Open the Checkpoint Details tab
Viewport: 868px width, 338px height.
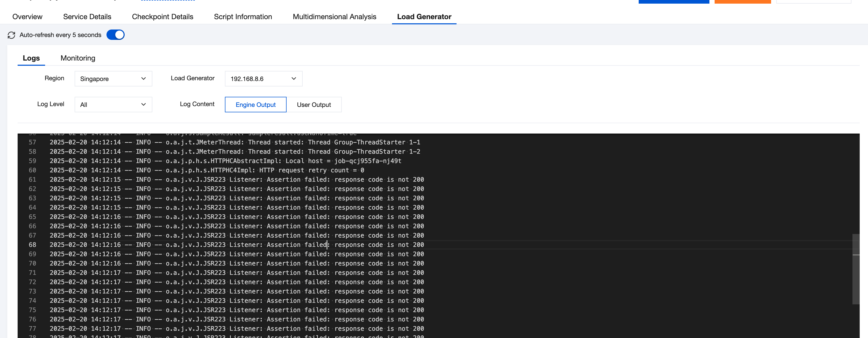162,17
